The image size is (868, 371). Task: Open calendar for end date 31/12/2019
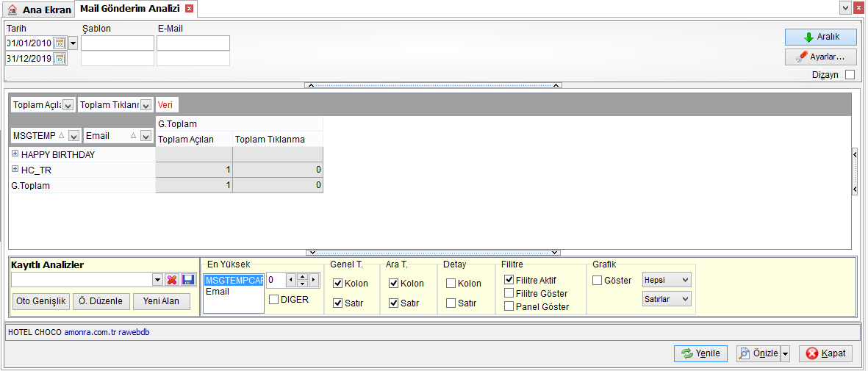pyautogui.click(x=60, y=59)
